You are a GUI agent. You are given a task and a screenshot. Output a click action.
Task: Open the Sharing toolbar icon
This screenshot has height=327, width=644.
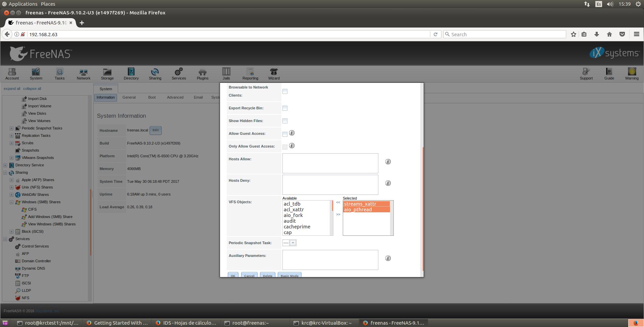coord(155,74)
